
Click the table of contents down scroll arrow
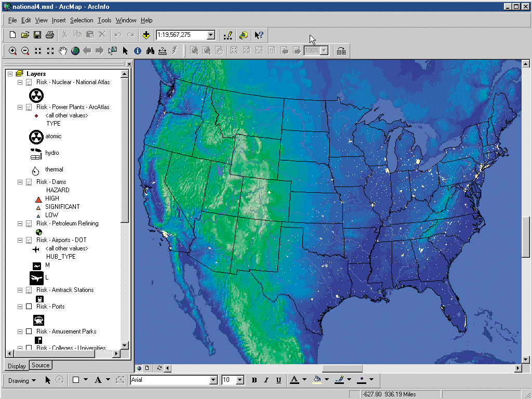pos(125,345)
